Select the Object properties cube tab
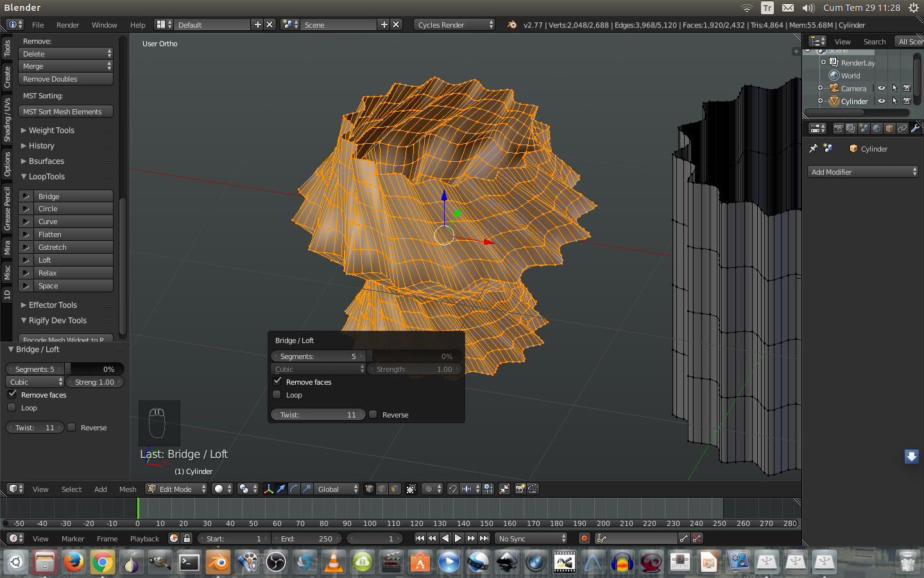The height and width of the screenshot is (578, 924). (x=889, y=128)
